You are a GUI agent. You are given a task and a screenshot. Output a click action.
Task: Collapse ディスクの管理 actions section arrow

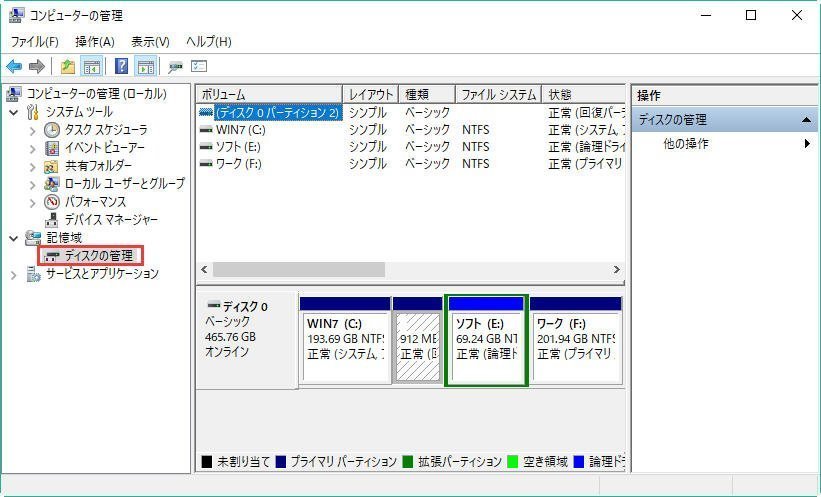pos(806,120)
